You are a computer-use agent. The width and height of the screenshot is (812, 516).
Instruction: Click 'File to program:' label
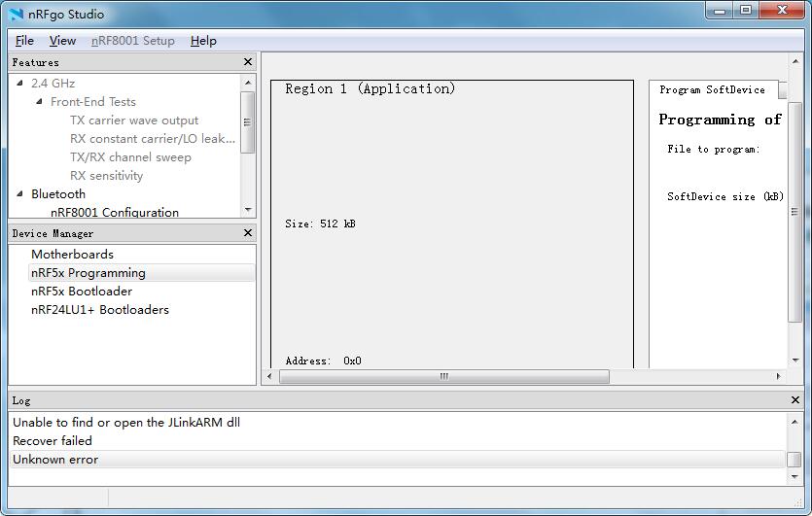714,149
